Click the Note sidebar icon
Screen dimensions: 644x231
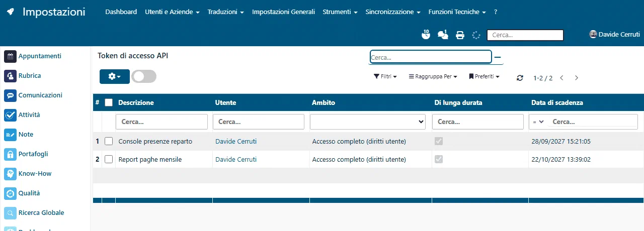(x=10, y=135)
